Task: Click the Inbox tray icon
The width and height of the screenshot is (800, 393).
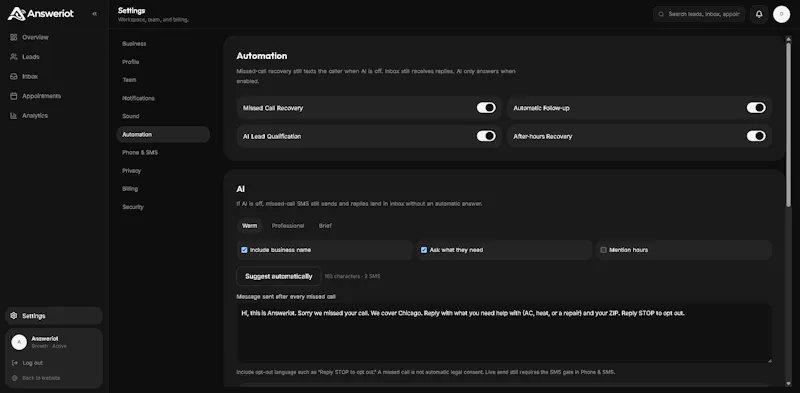Action: click(x=14, y=77)
